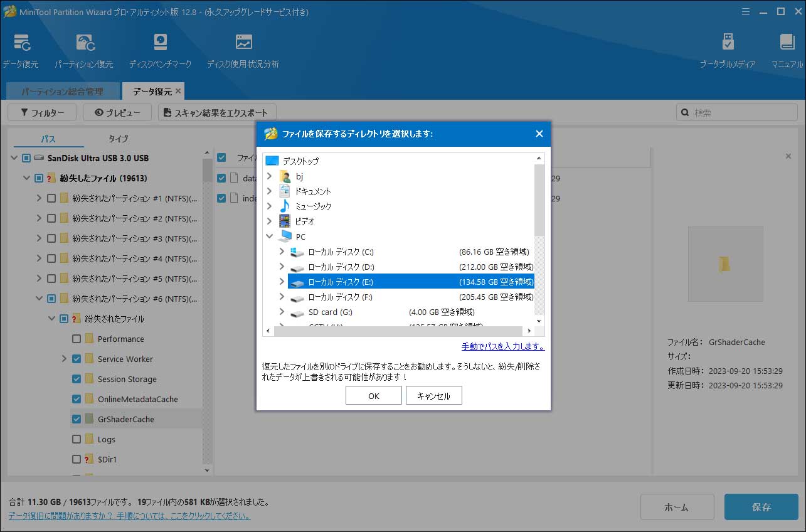Select the PC computer icon
806x532 pixels.
(x=285, y=236)
